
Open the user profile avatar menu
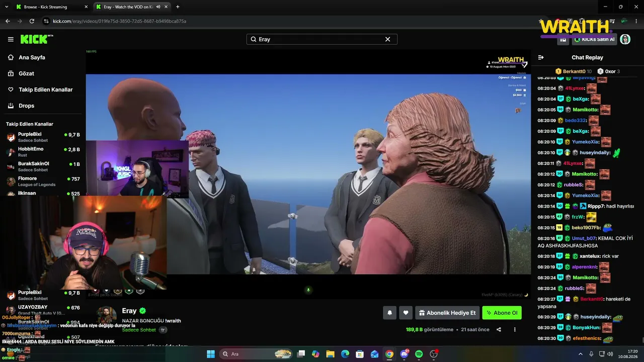tap(625, 39)
